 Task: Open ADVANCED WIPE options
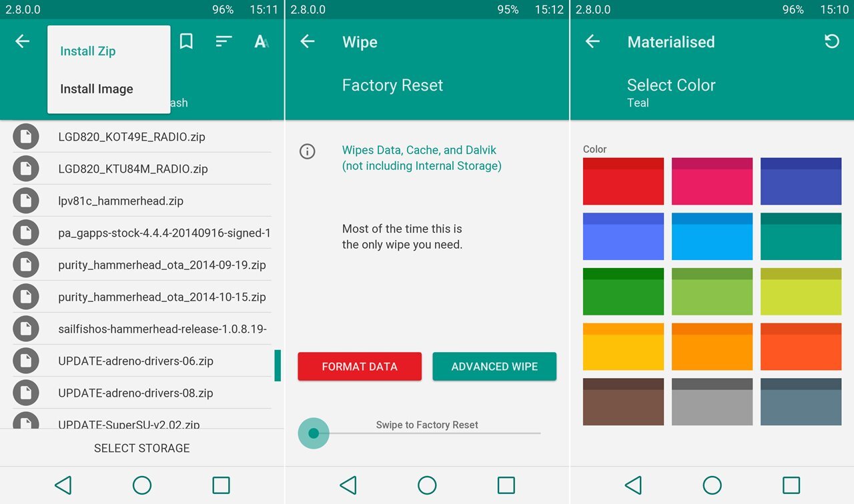click(494, 367)
